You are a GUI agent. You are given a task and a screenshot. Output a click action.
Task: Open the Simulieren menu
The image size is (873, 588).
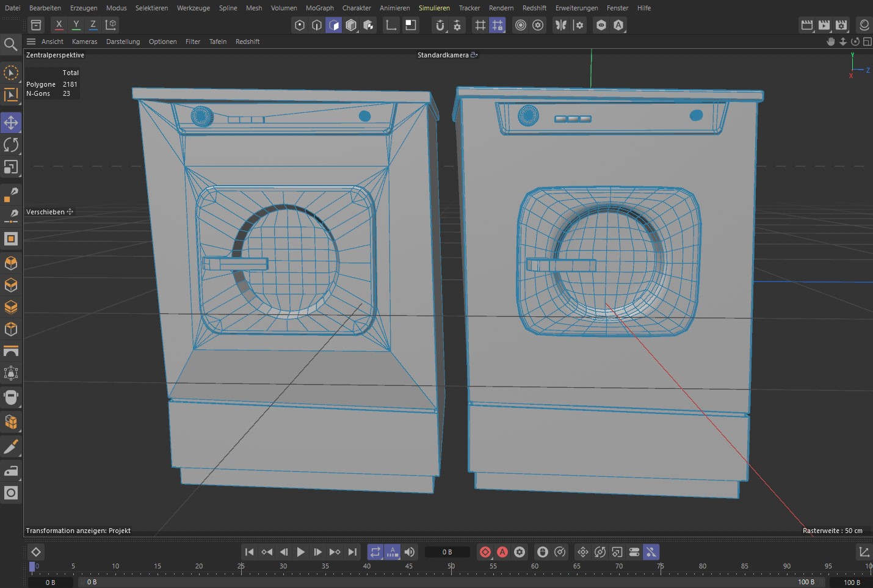(x=434, y=8)
